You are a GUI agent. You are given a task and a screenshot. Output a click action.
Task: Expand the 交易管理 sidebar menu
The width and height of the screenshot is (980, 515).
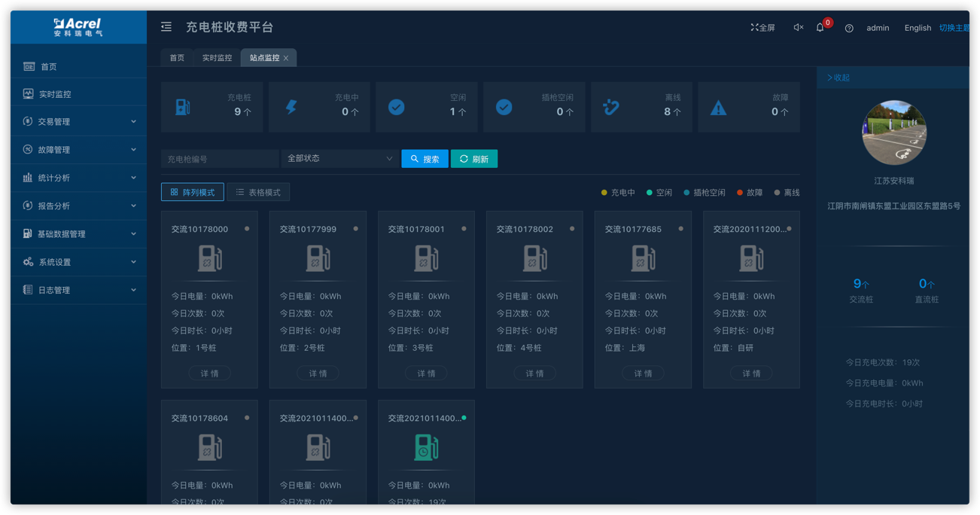point(79,122)
